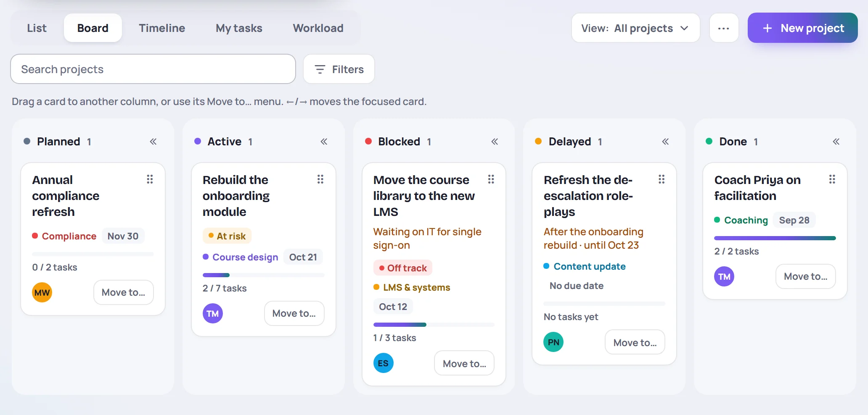Viewport: 868px width, 415px height.
Task: Click the Compliance category tag
Action: tap(64, 236)
